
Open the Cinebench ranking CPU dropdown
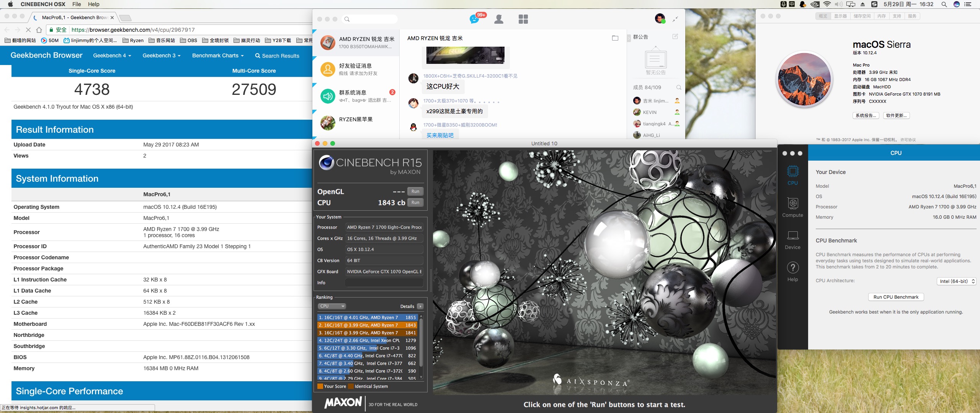pos(332,306)
